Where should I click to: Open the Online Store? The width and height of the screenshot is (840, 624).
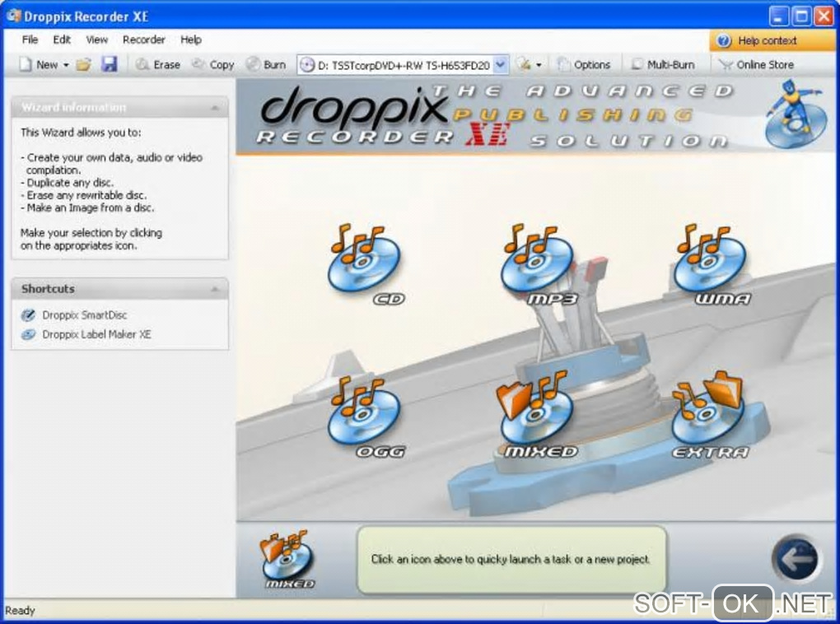757,64
